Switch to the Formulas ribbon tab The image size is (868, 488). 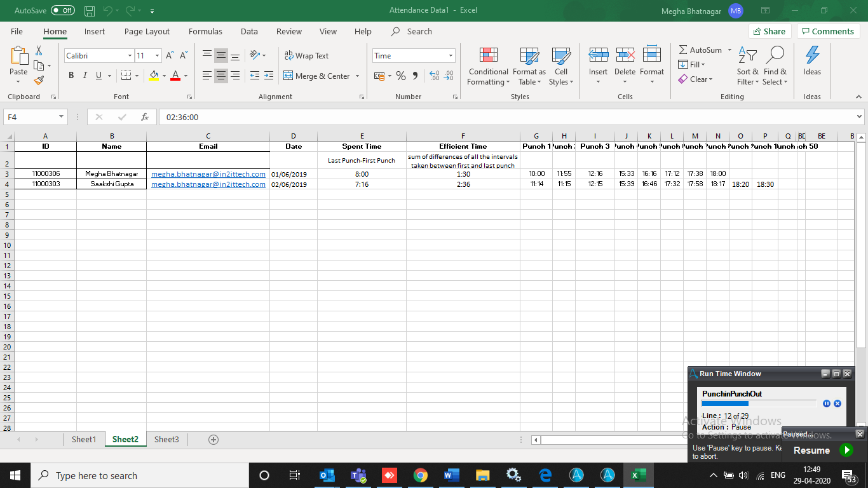[x=205, y=32]
